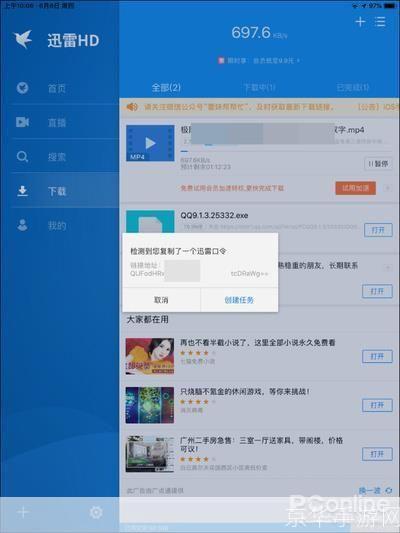Tap the plus icon at sidebar bottom

[23, 512]
